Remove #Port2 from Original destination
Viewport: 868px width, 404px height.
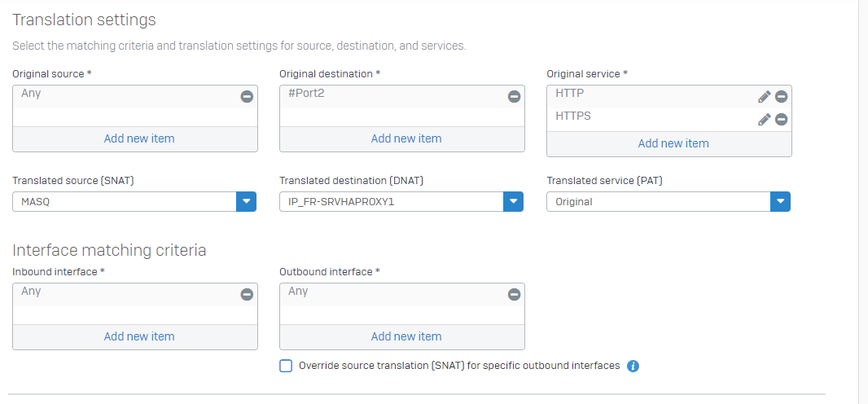tap(515, 96)
